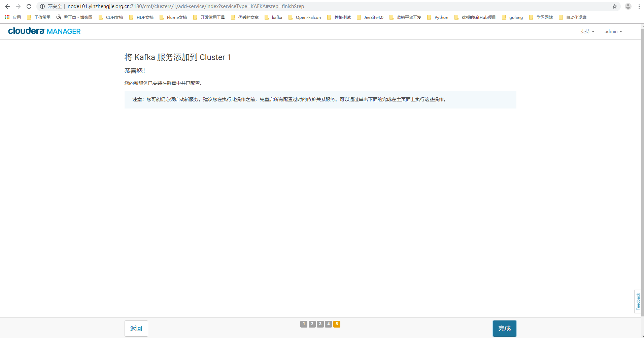Open the browser profile avatar icon
Viewport: 644px width, 338px height.
[628, 6]
